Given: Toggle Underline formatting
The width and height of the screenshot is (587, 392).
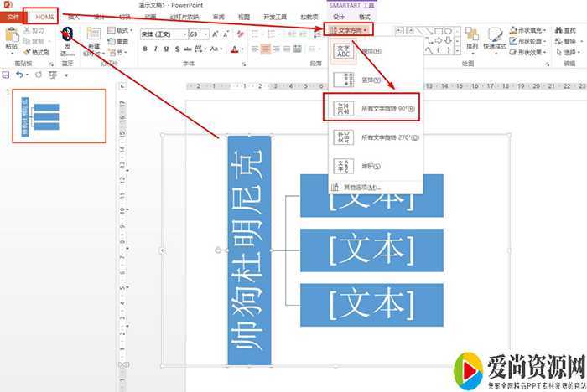Looking at the screenshot, I should [167, 49].
